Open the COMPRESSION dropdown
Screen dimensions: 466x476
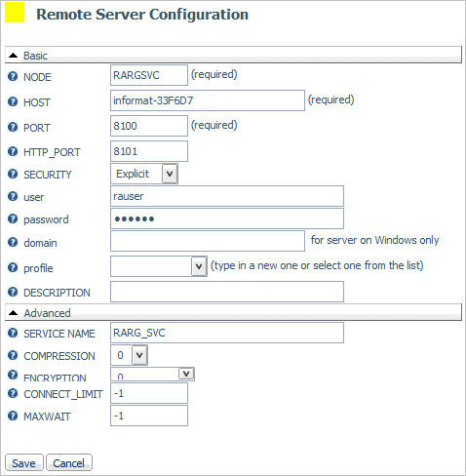(x=139, y=355)
